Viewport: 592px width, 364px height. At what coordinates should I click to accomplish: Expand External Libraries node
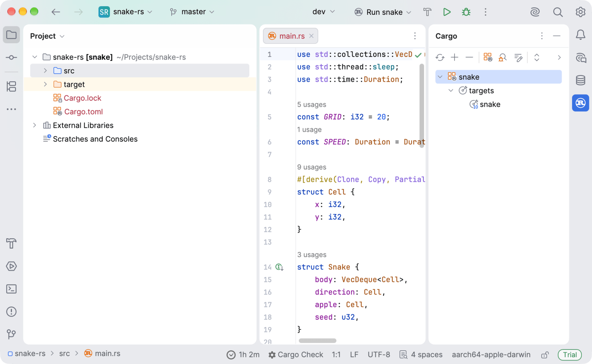(34, 125)
